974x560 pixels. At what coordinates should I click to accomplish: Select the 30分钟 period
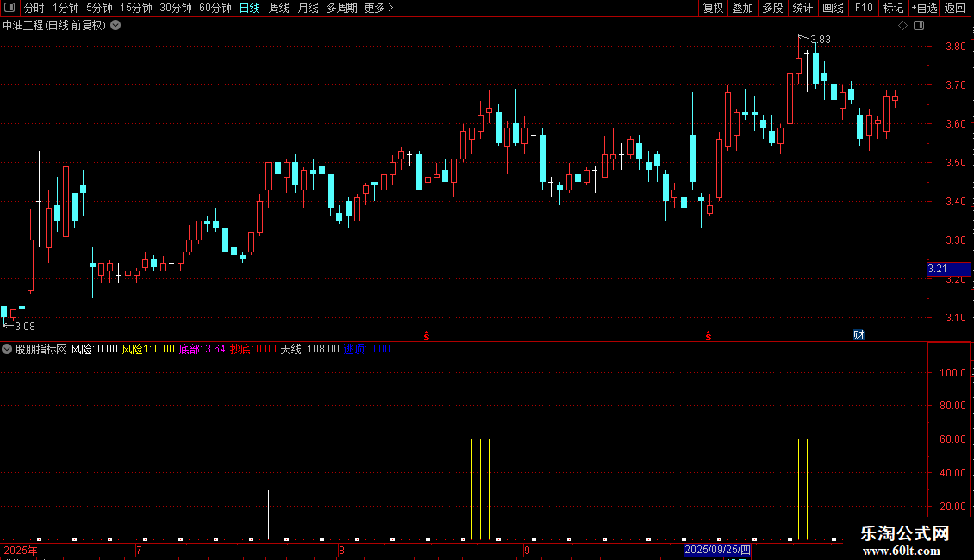click(x=176, y=8)
